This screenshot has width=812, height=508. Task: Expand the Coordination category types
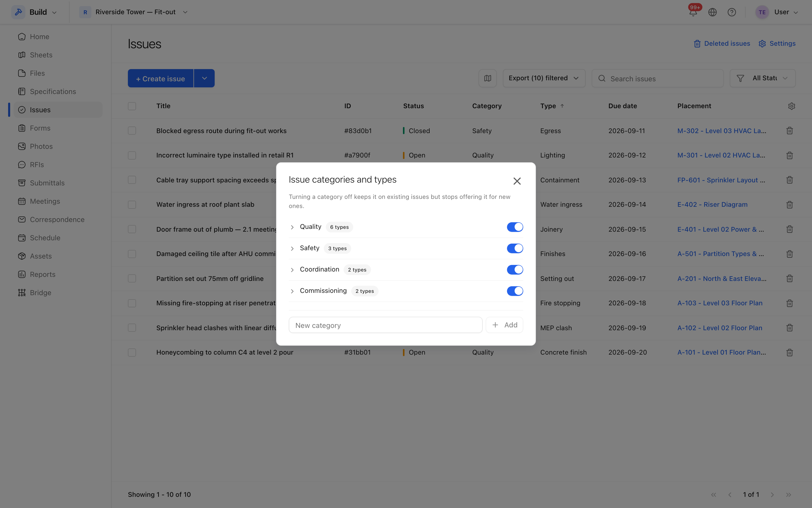[x=292, y=270]
